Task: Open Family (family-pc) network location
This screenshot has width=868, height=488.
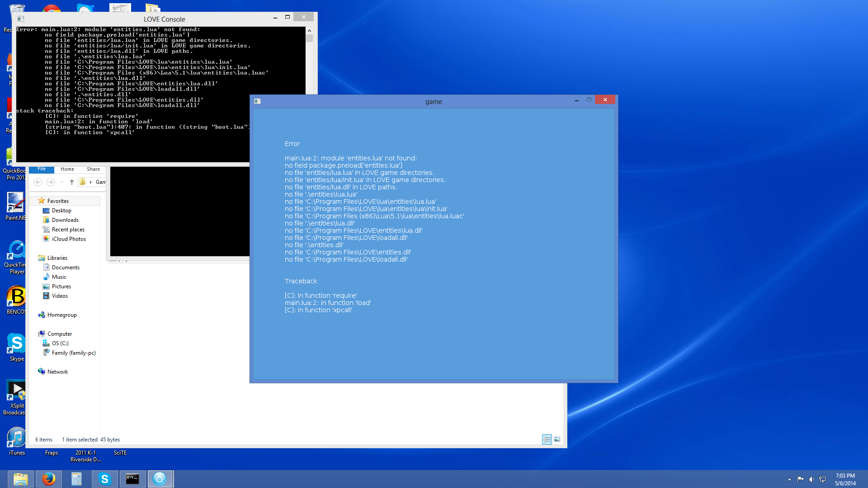Action: (73, 353)
